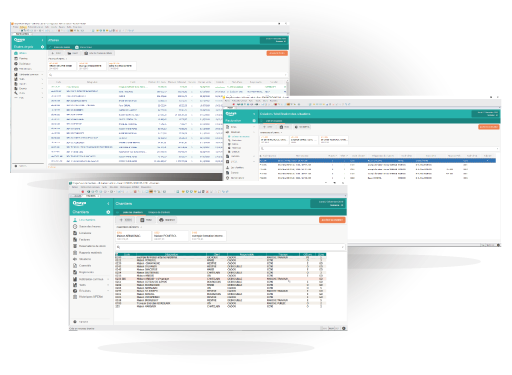Expand the first document row in Facturation sidebar
This screenshot has height=375, width=512.
coord(254,127)
